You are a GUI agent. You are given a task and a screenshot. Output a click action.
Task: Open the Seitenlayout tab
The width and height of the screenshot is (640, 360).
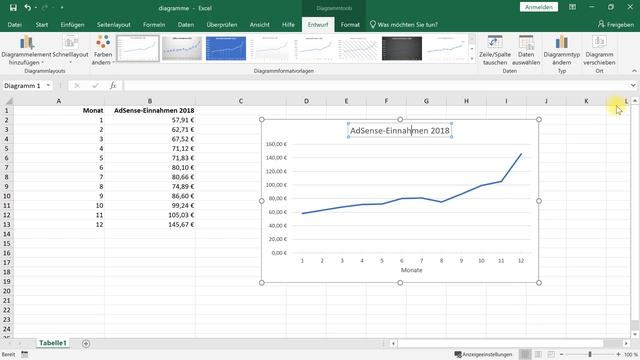113,24
